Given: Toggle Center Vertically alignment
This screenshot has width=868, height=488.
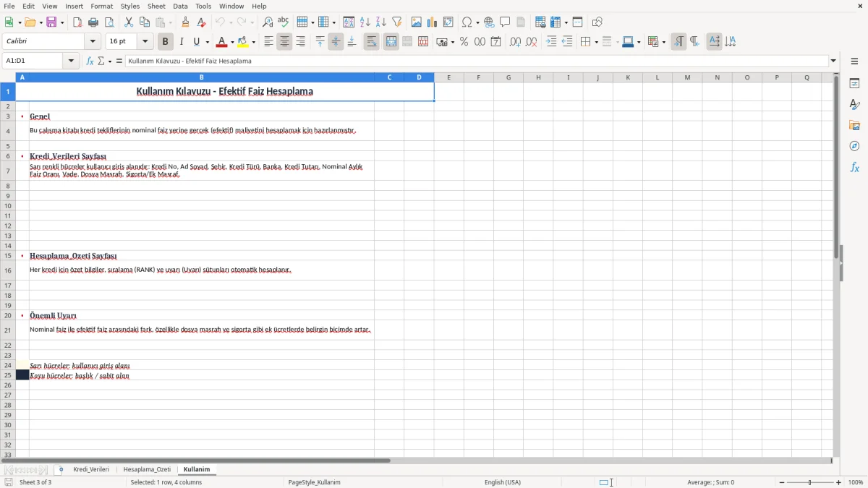Looking at the screenshot, I should tap(336, 42).
